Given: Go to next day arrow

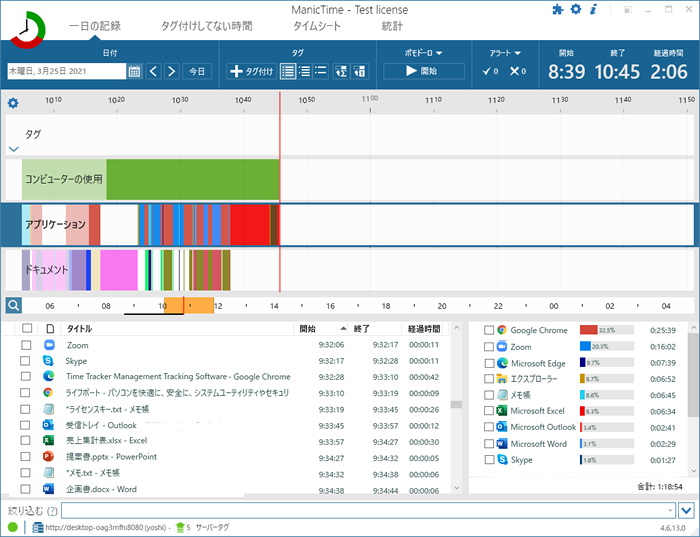Looking at the screenshot, I should click(x=171, y=71).
